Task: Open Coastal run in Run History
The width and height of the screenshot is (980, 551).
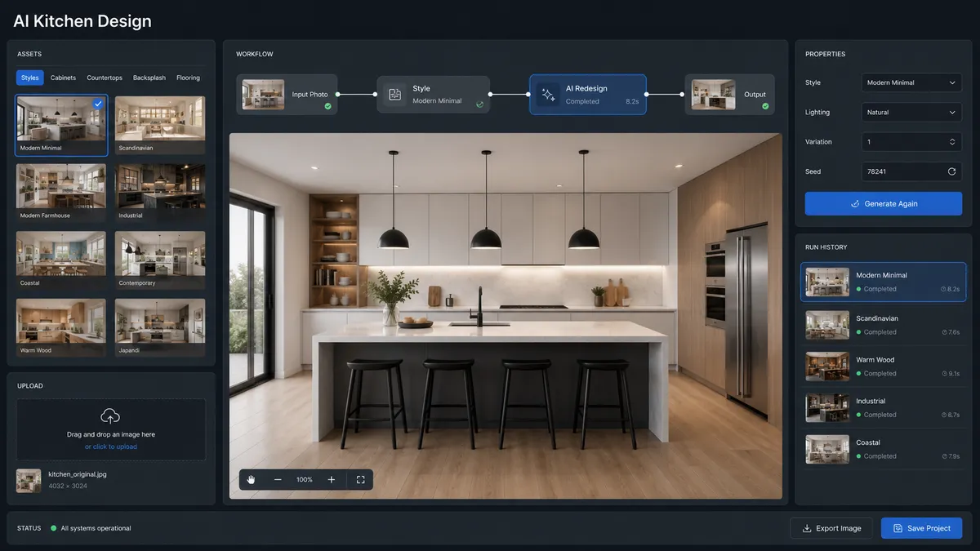Action: click(884, 450)
